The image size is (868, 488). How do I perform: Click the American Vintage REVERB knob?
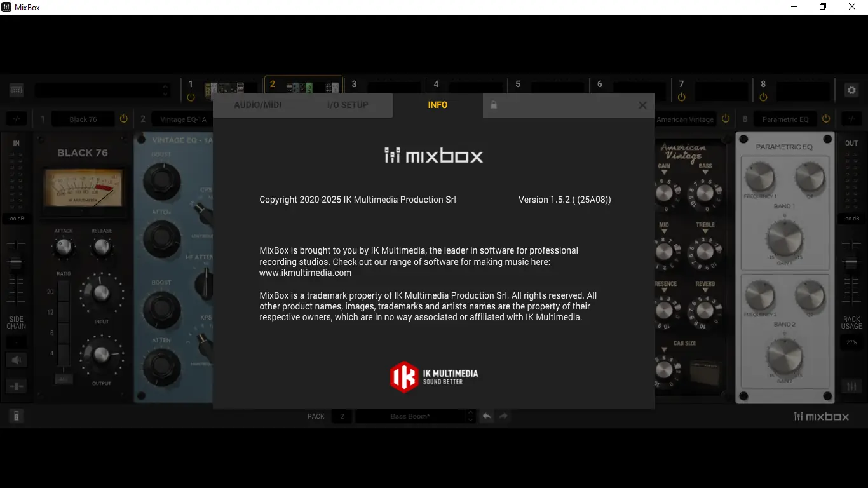pos(705,310)
